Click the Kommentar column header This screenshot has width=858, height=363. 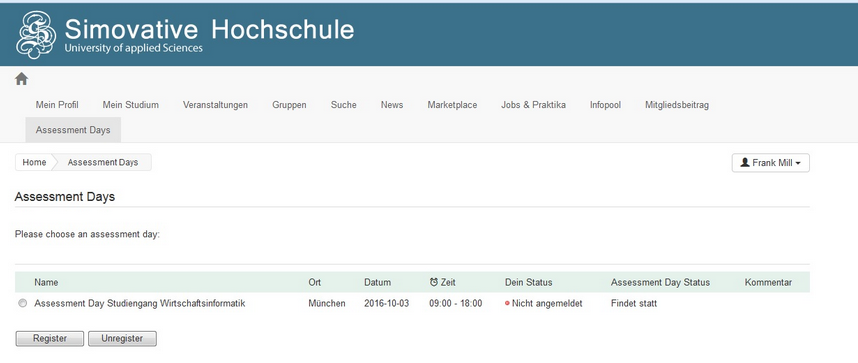tap(768, 283)
